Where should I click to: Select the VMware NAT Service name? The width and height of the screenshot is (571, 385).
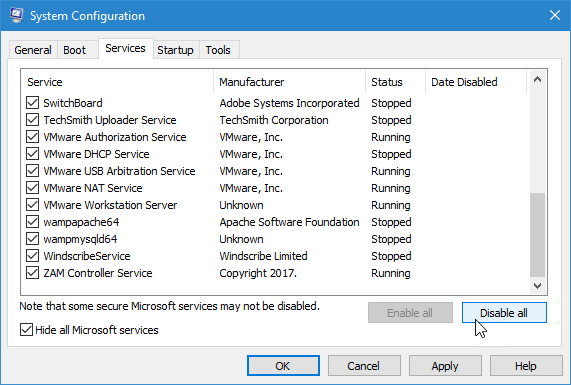(93, 188)
